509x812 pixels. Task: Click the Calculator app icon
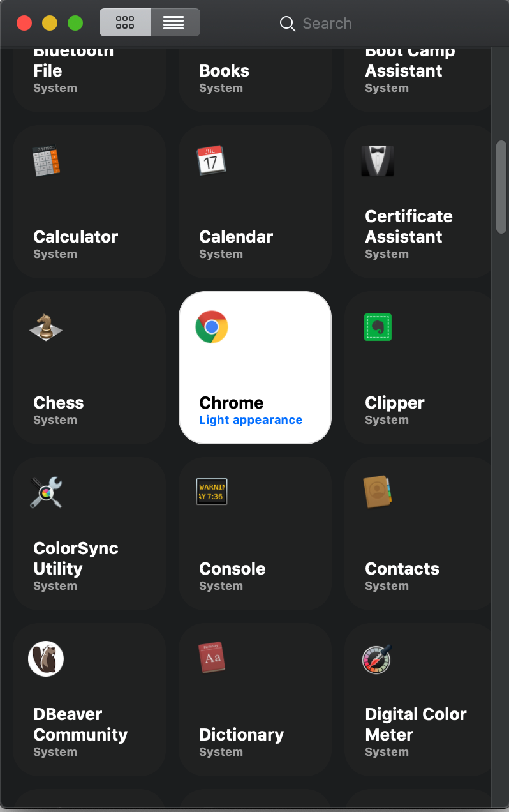[46, 161]
